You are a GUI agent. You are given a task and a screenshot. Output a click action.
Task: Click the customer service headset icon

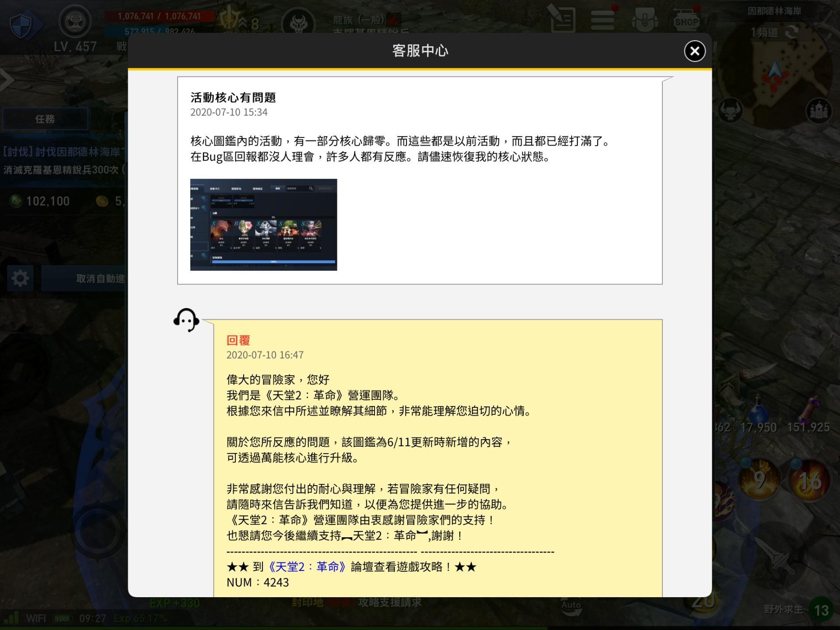point(186,320)
